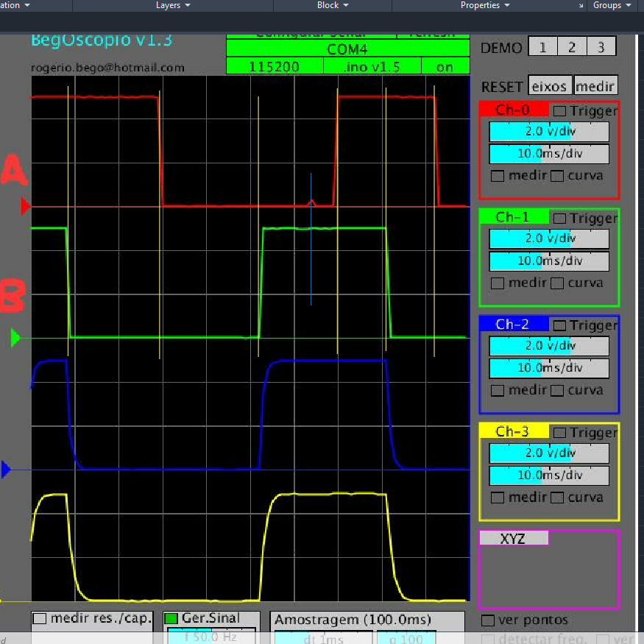Screen dimensions: 644x644
Task: Click the blue vertical cursor line on the scope
Action: coord(311,239)
